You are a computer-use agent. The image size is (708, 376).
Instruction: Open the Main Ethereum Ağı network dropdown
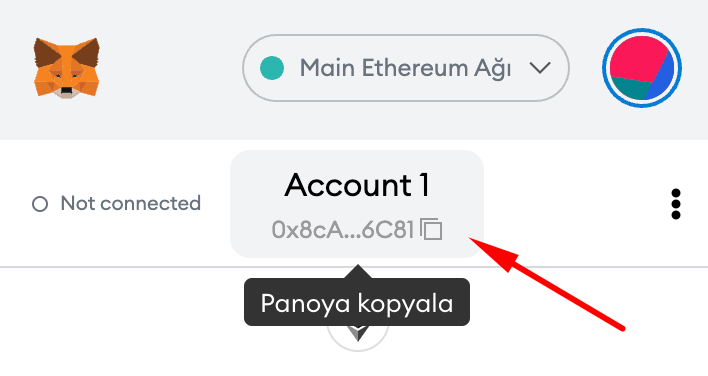[405, 68]
